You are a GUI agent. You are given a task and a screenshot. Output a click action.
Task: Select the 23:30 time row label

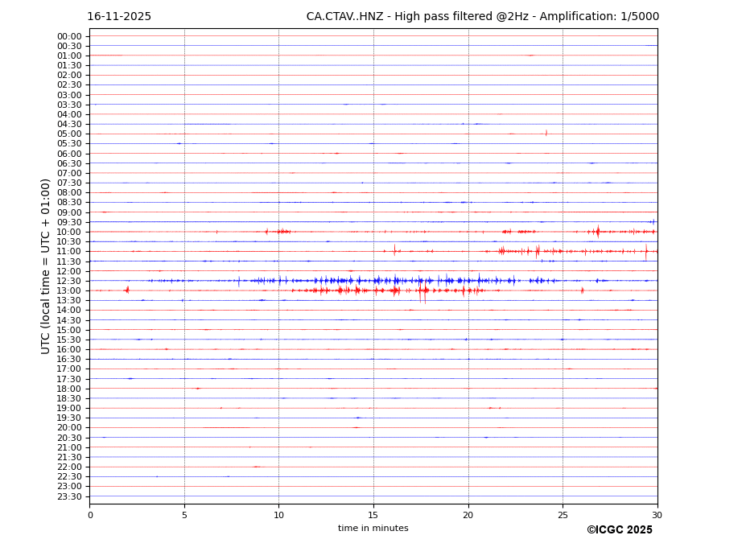69,496
